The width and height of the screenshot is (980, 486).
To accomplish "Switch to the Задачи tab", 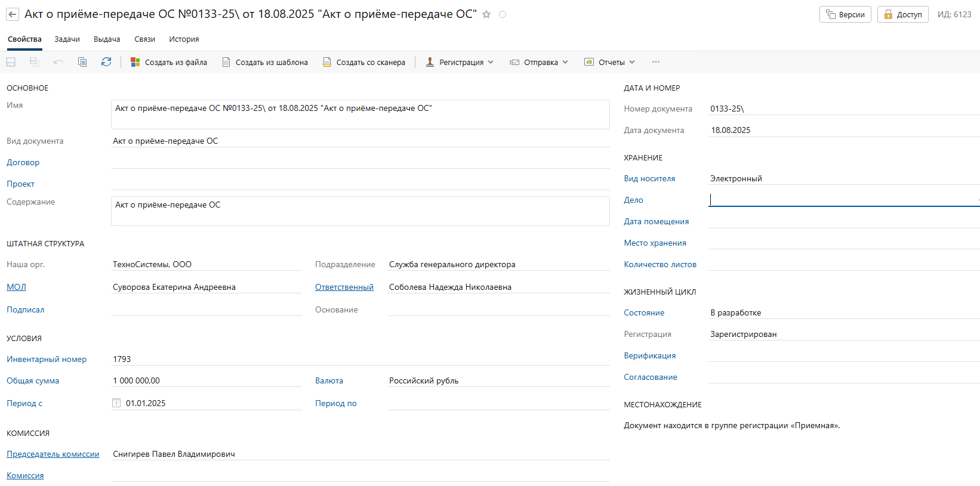I will coord(67,39).
